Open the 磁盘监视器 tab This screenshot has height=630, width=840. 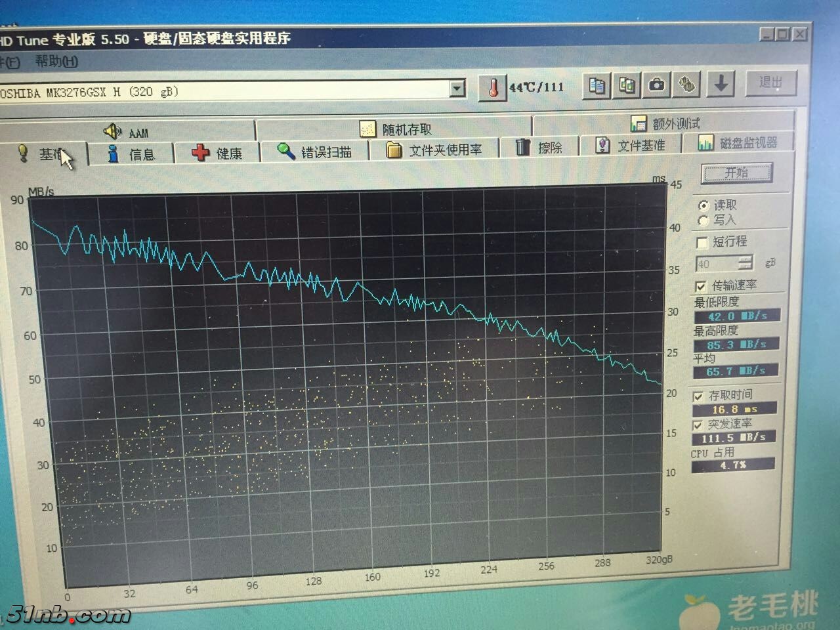point(738,142)
